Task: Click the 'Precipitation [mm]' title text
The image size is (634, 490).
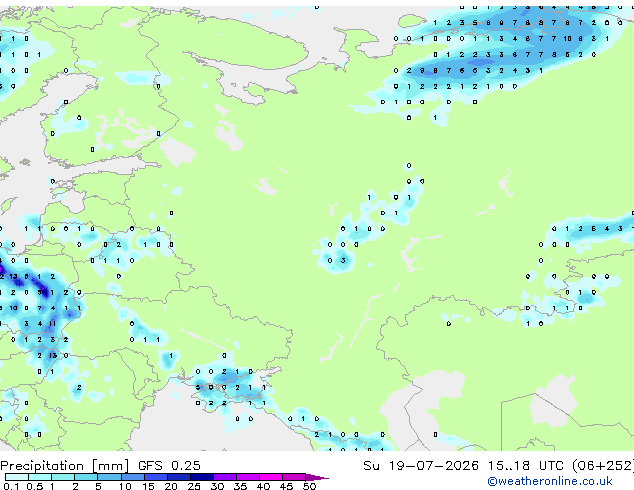Action: pyautogui.click(x=65, y=466)
